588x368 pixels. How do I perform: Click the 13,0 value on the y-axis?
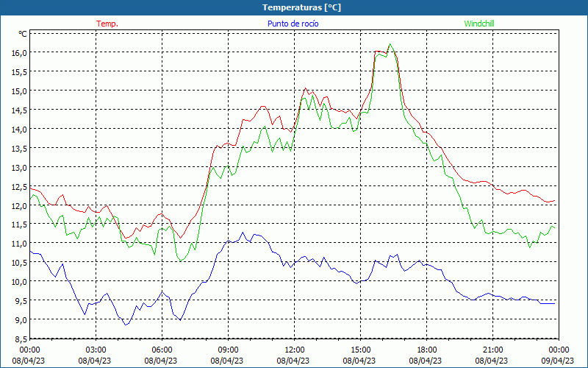(x=19, y=167)
